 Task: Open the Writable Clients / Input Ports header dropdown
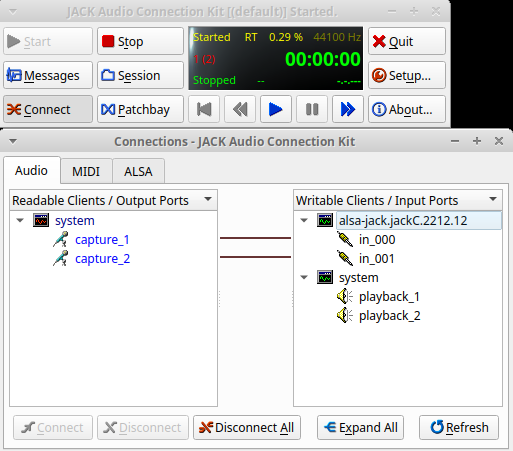click(493, 199)
